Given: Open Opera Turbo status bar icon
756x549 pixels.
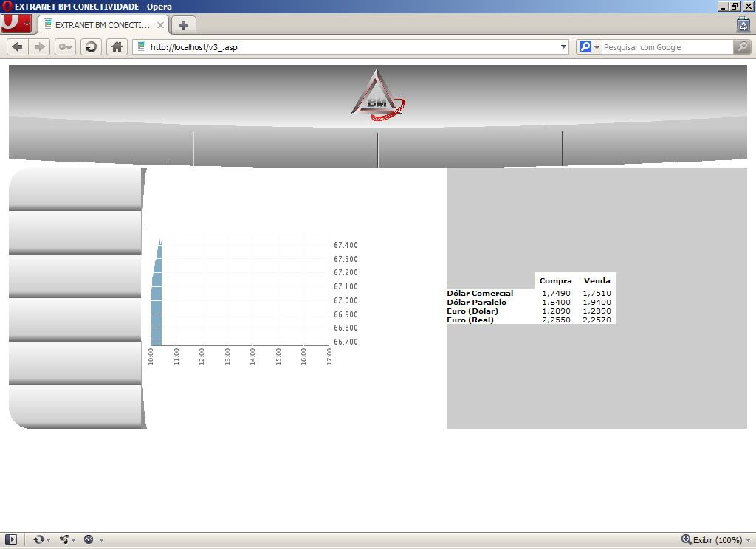Looking at the screenshot, I should (89, 540).
